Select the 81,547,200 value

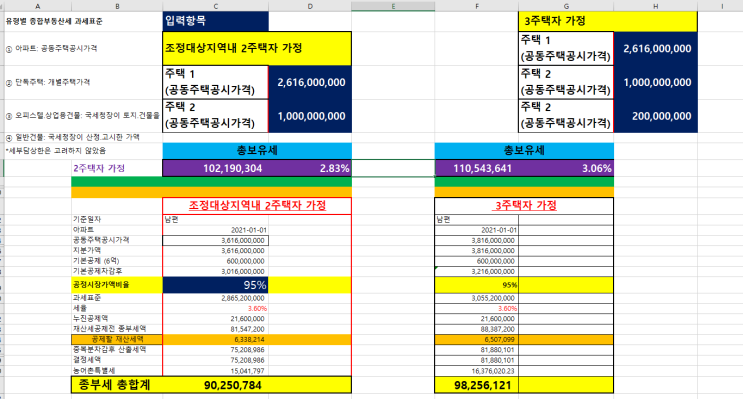216,329
